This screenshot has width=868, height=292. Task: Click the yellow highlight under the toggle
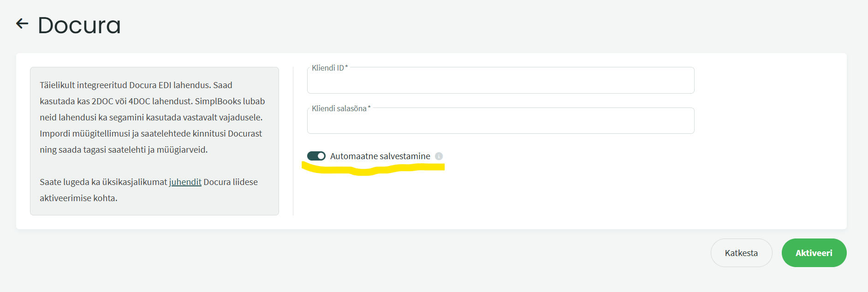pos(373,168)
